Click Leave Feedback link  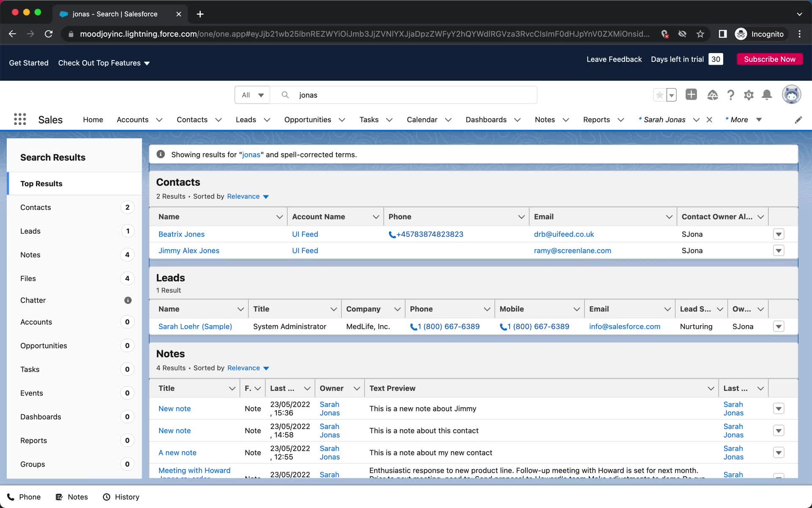point(614,59)
